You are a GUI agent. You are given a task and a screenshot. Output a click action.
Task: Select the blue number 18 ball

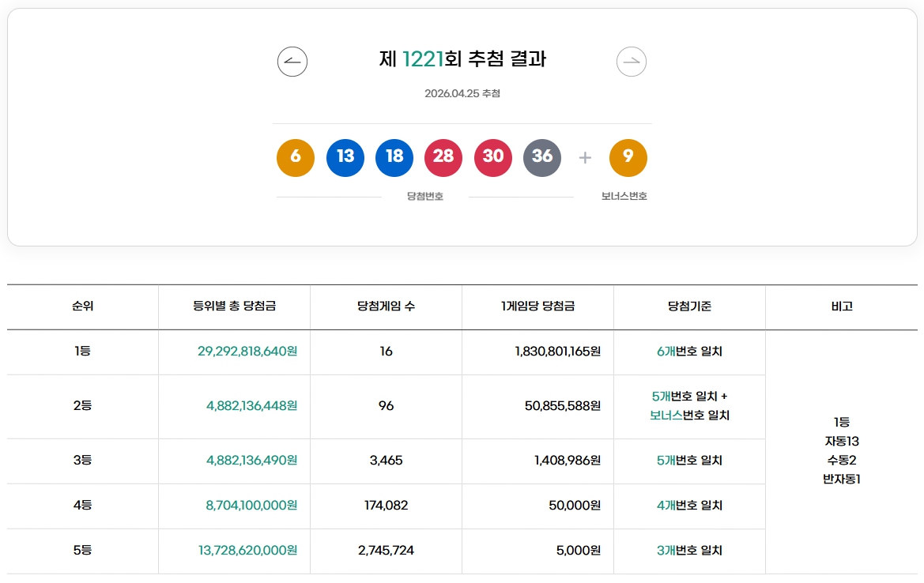[x=394, y=157]
